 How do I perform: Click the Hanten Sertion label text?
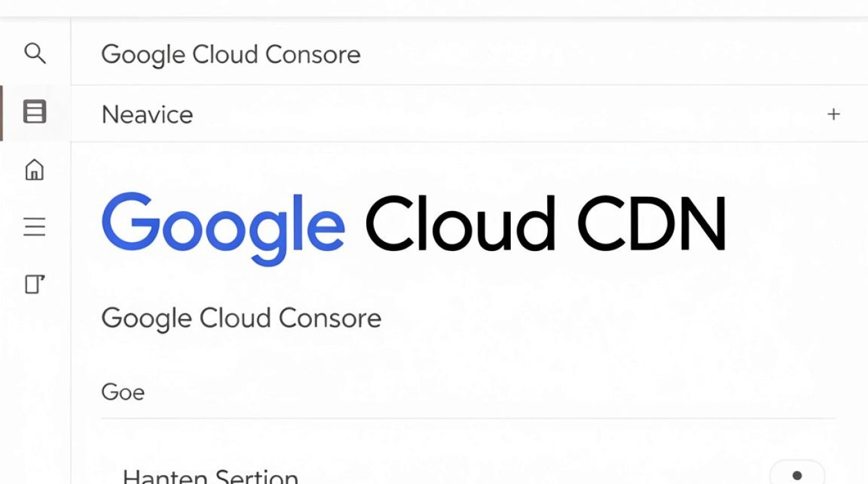point(211,476)
